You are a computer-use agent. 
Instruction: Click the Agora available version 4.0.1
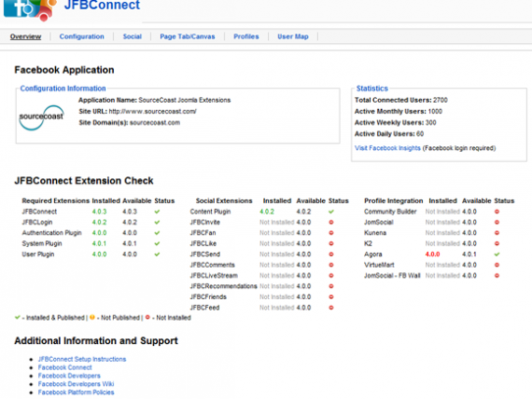click(469, 255)
